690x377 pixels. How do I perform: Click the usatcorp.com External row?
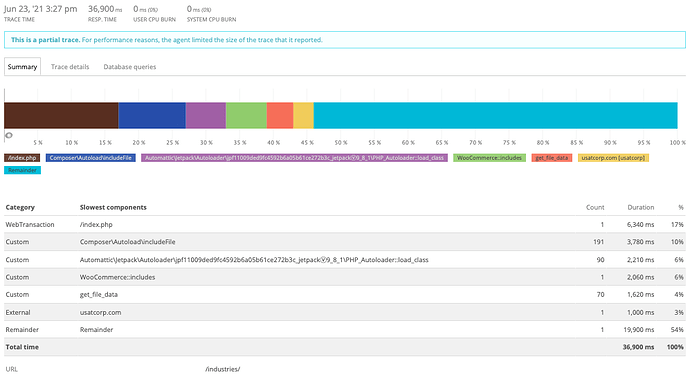click(345, 312)
